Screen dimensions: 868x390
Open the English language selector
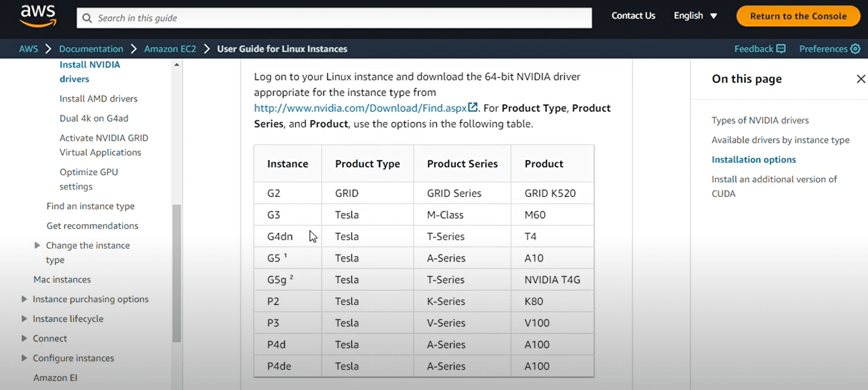pos(695,15)
